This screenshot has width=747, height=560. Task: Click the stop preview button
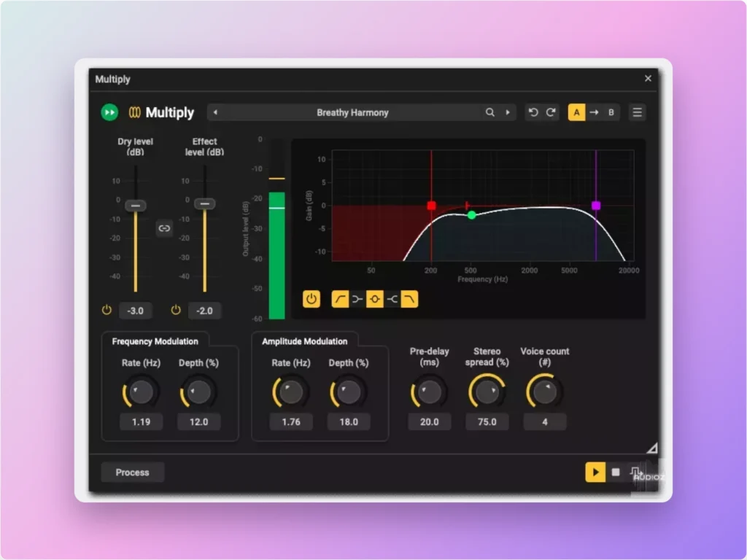[616, 472]
